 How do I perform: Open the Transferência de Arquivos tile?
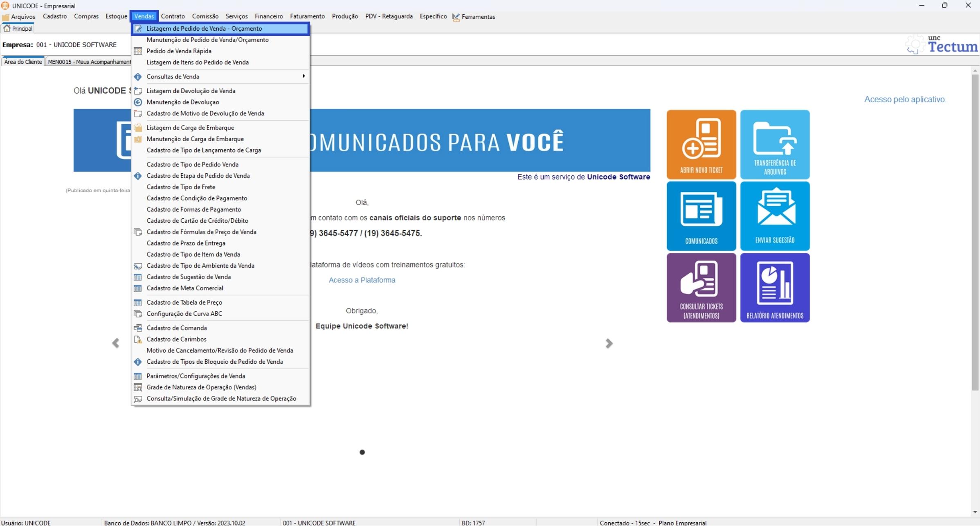pyautogui.click(x=775, y=144)
